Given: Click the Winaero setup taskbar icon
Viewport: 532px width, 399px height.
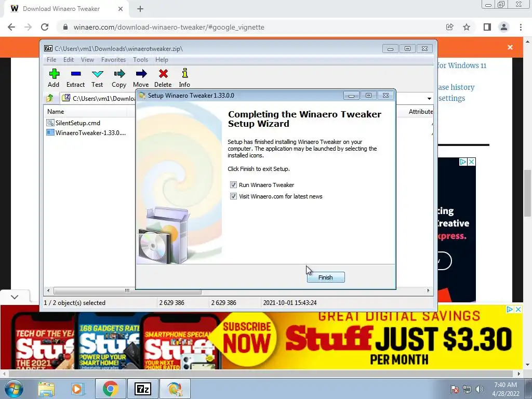Looking at the screenshot, I should click(x=175, y=389).
